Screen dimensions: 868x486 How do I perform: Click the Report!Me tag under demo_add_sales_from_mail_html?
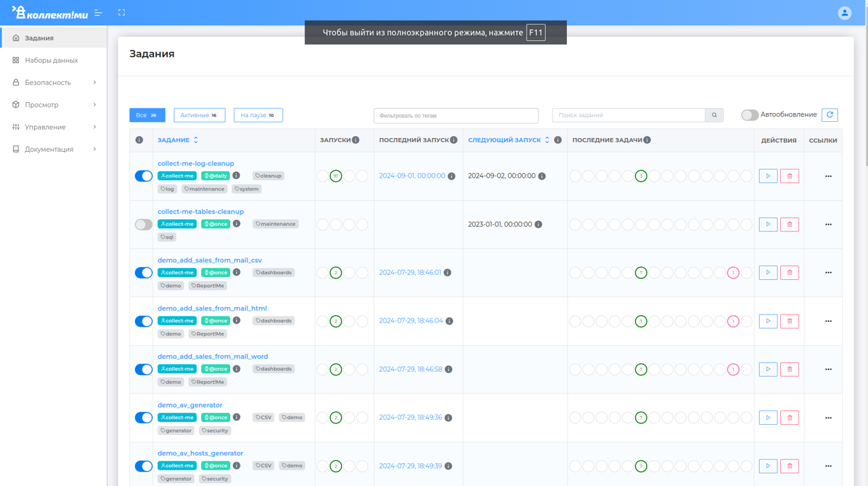(208, 334)
